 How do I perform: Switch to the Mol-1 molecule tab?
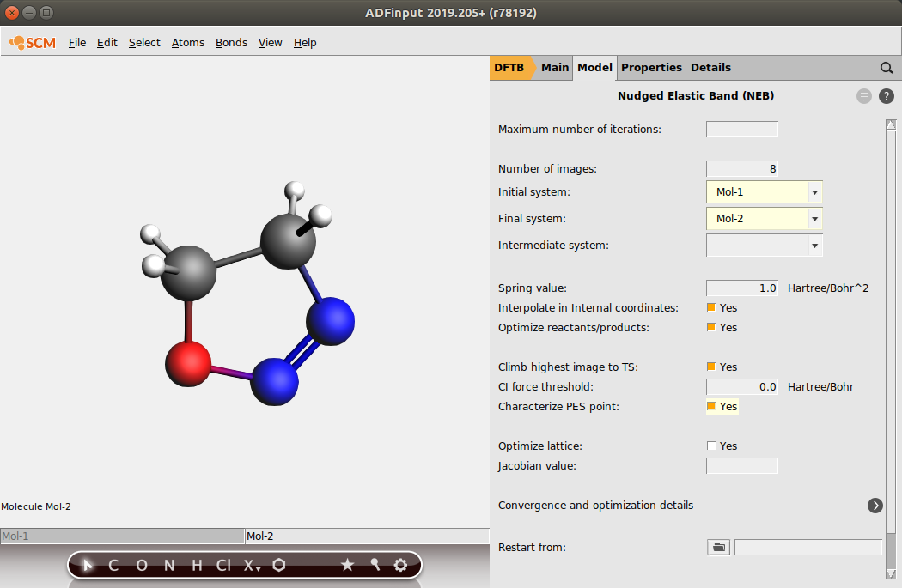click(122, 536)
